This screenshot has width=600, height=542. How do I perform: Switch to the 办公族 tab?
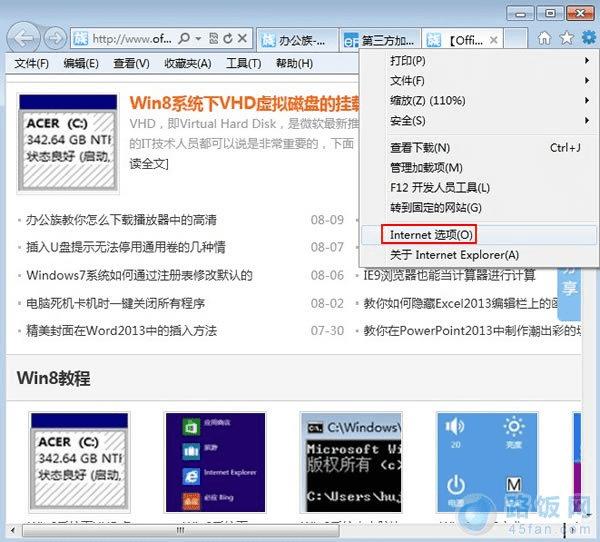click(297, 39)
